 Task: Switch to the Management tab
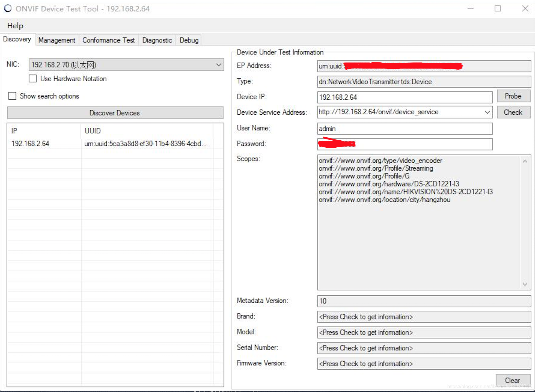pos(57,40)
